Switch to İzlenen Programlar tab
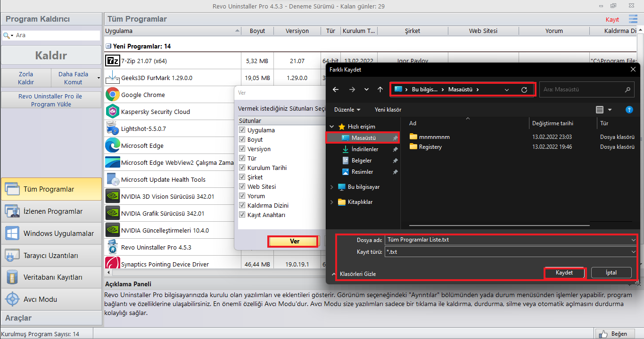Viewport: 644px width, 339px height. pos(51,211)
